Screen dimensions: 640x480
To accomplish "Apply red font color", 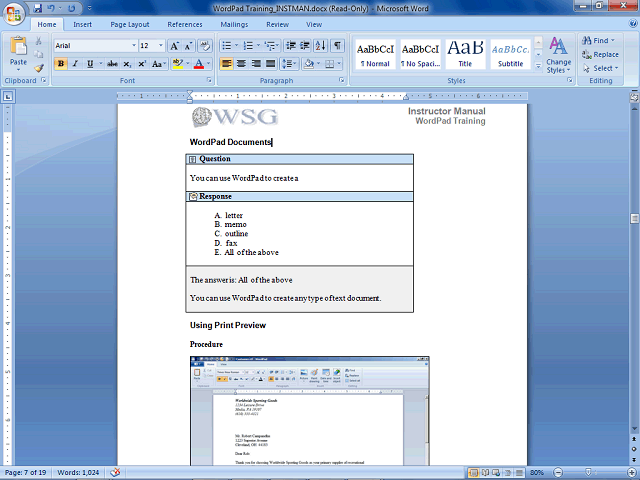I will 199,64.
